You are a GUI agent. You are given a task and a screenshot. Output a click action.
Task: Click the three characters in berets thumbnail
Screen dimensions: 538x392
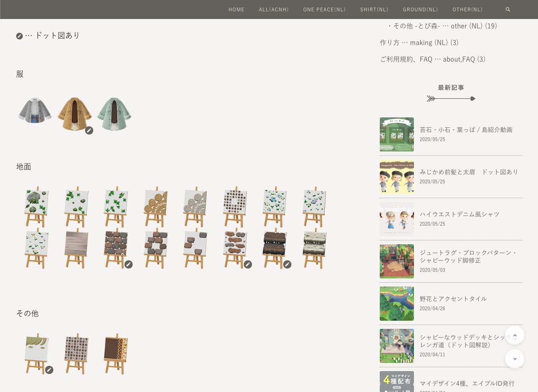(x=397, y=177)
